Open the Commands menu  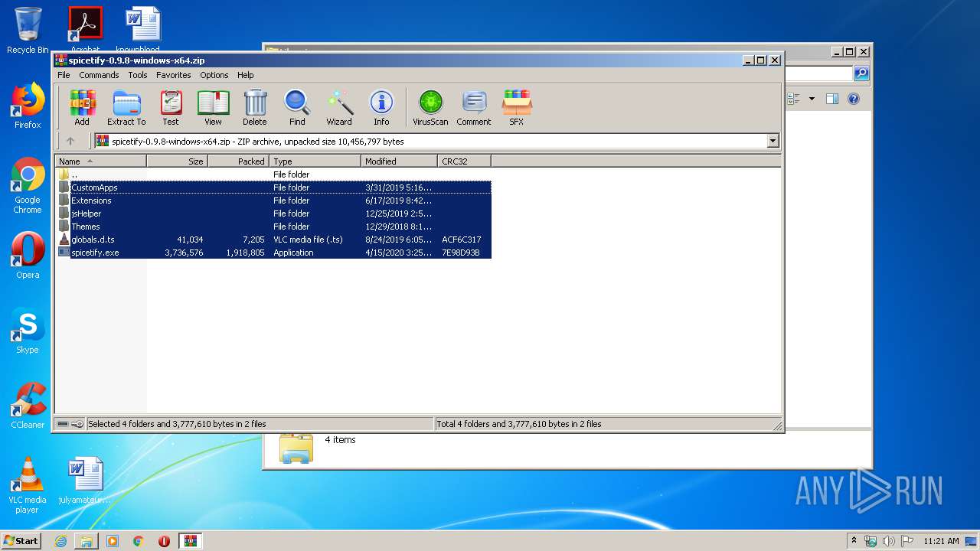99,75
